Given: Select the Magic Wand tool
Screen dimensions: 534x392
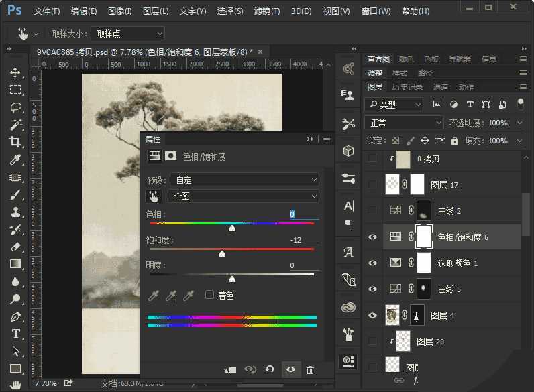Looking at the screenshot, I should point(15,125).
